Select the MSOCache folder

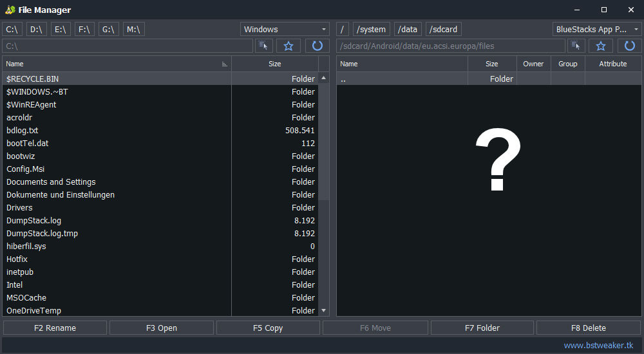(x=160, y=298)
